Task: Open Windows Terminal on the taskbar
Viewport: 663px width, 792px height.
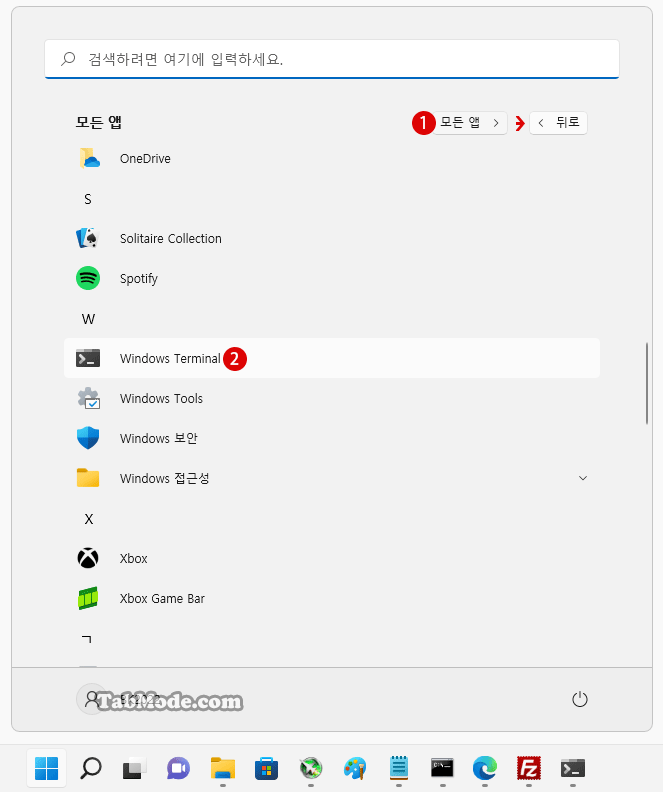Action: (x=573, y=768)
